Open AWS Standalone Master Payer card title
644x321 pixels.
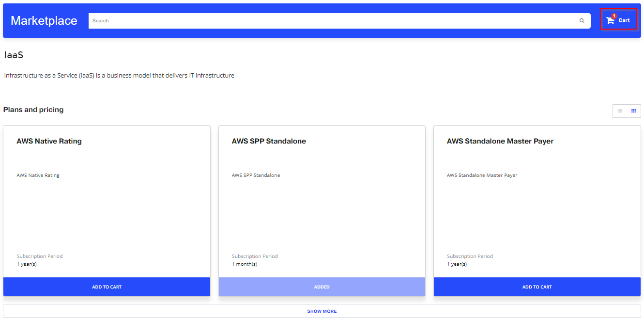tap(500, 141)
